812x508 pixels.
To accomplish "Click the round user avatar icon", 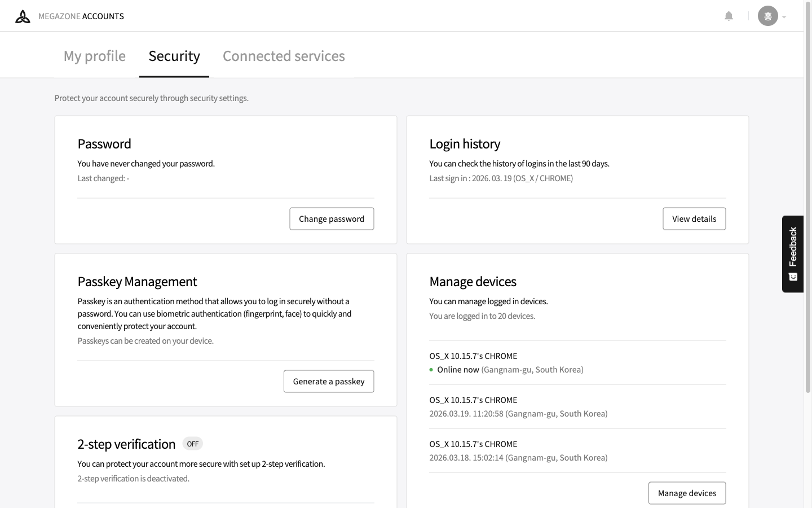I will (x=767, y=16).
